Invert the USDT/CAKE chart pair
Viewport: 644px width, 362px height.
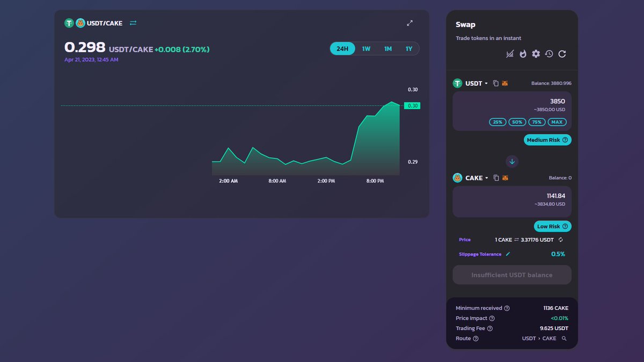[x=133, y=23]
